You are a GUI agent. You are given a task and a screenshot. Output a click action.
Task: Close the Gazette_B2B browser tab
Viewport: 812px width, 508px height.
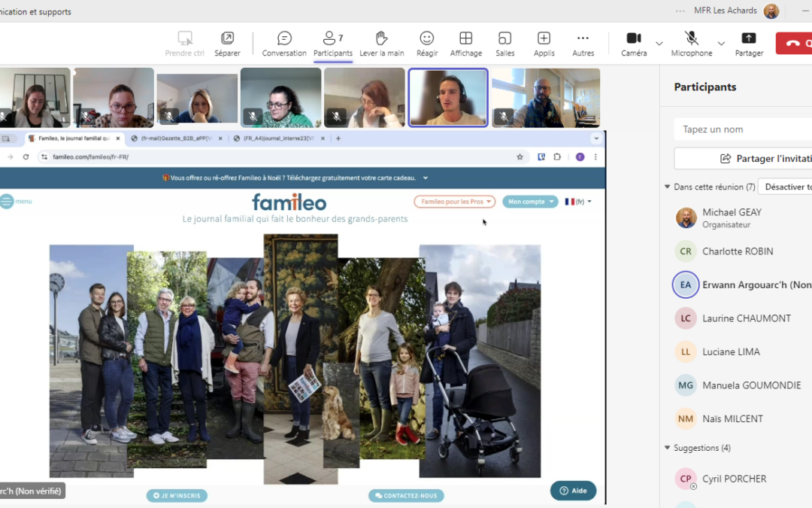220,138
